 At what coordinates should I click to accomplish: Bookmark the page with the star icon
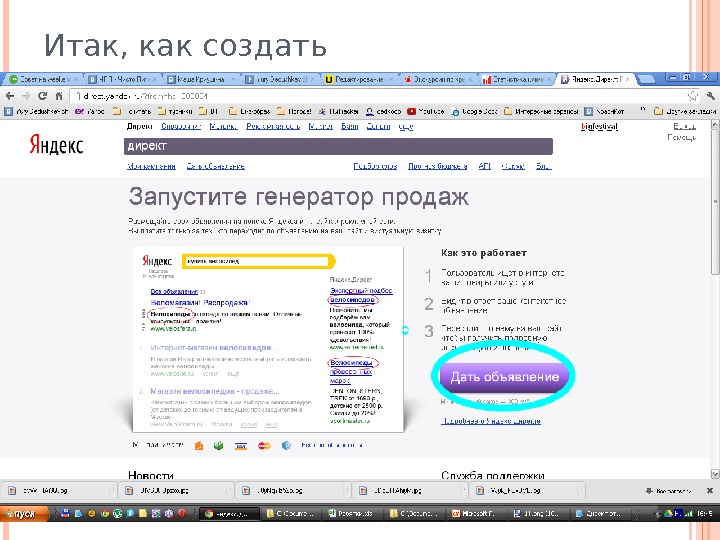click(692, 96)
